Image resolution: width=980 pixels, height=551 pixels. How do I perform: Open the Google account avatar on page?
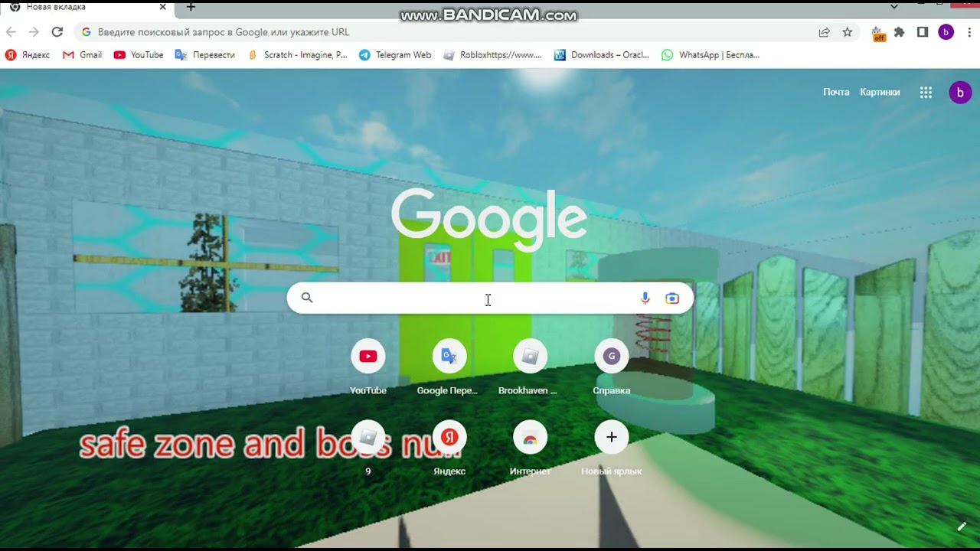[x=960, y=93]
